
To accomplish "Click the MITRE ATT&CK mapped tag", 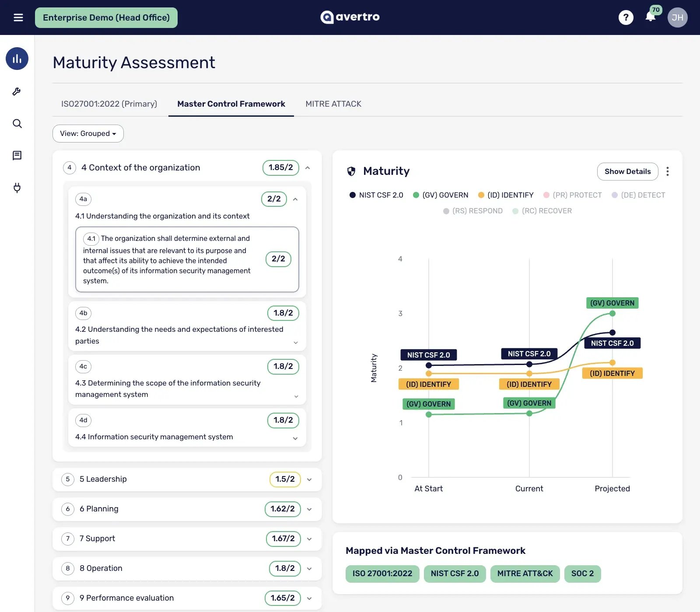I will pos(525,574).
